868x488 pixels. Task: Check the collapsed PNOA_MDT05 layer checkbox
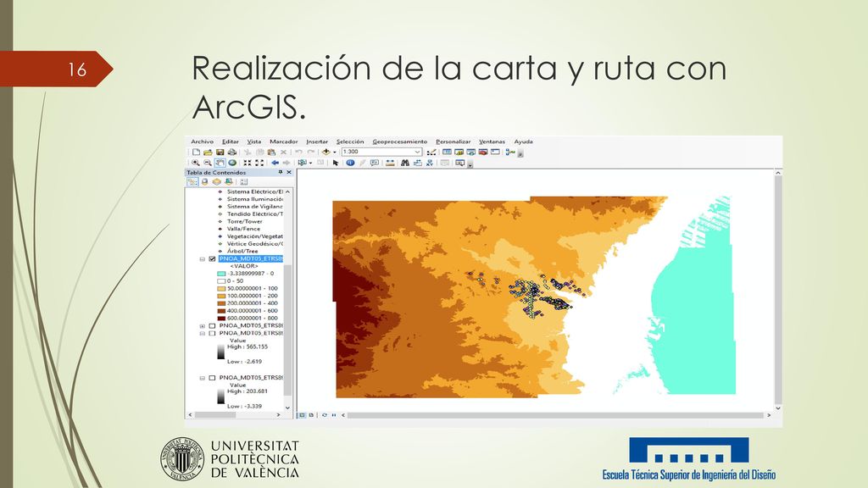(x=212, y=326)
